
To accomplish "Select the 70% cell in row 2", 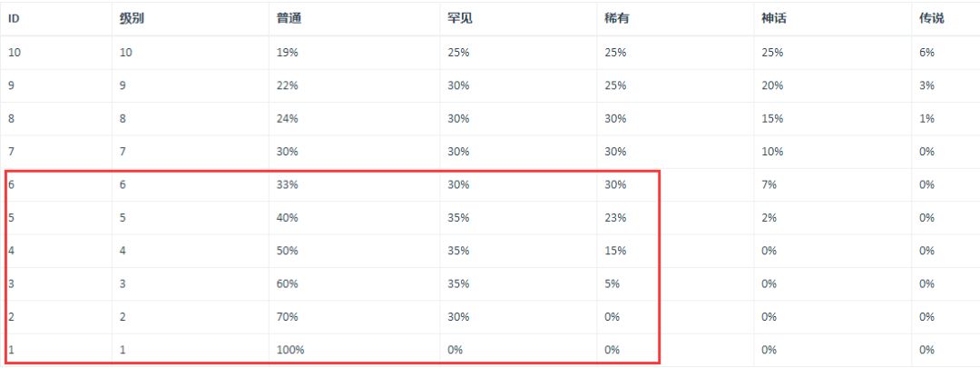I will tap(287, 317).
